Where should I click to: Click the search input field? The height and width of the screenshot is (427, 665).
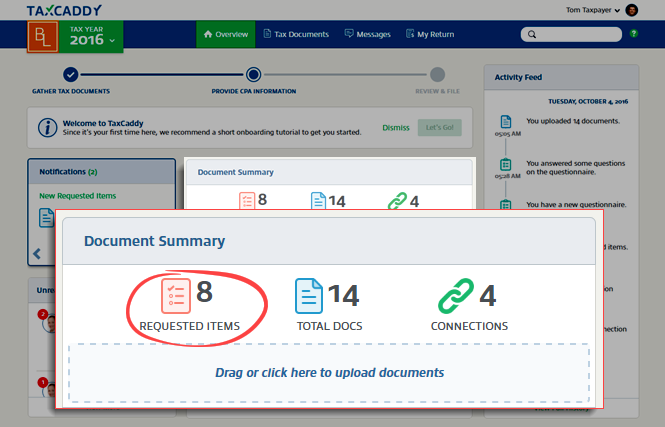[571, 34]
